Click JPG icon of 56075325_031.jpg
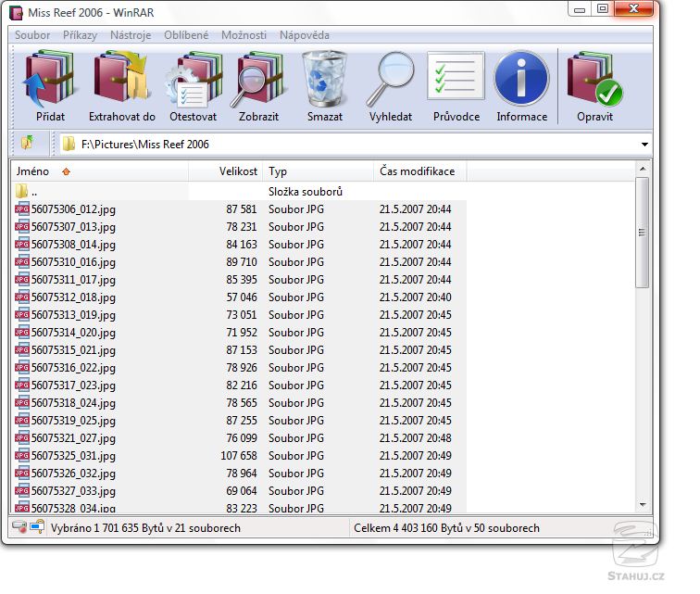Screen dimensions: 700x594 (x=22, y=455)
